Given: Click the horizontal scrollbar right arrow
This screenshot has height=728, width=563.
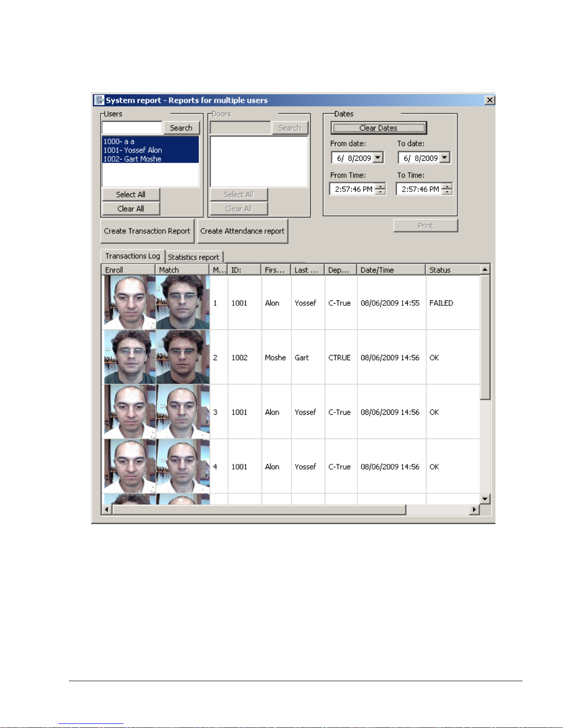Looking at the screenshot, I should click(474, 509).
